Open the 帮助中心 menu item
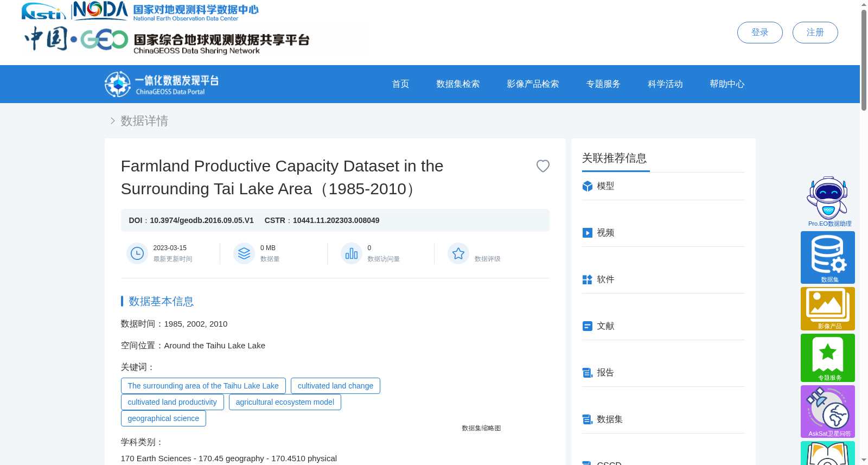Image resolution: width=868 pixels, height=465 pixels. (x=727, y=84)
